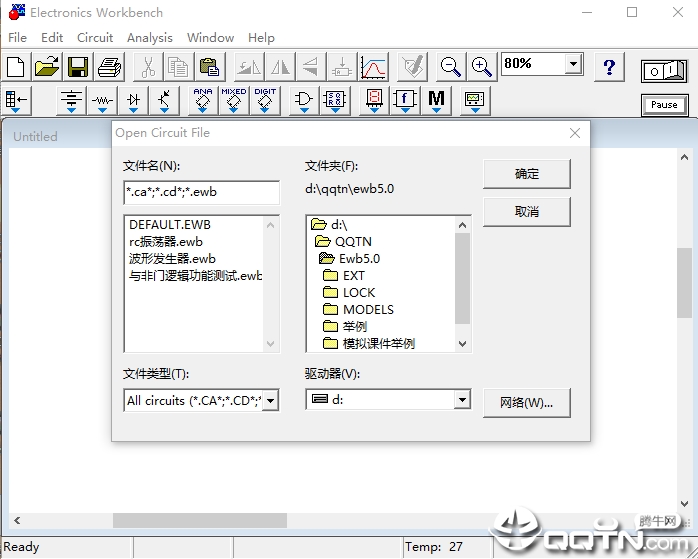
Task: Open the File menu
Action: [17, 38]
